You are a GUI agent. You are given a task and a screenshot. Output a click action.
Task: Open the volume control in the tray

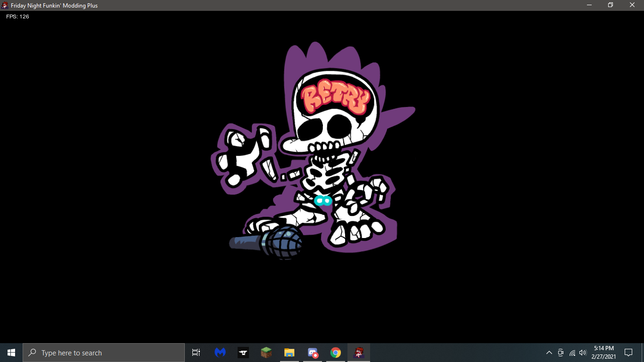[x=583, y=352]
